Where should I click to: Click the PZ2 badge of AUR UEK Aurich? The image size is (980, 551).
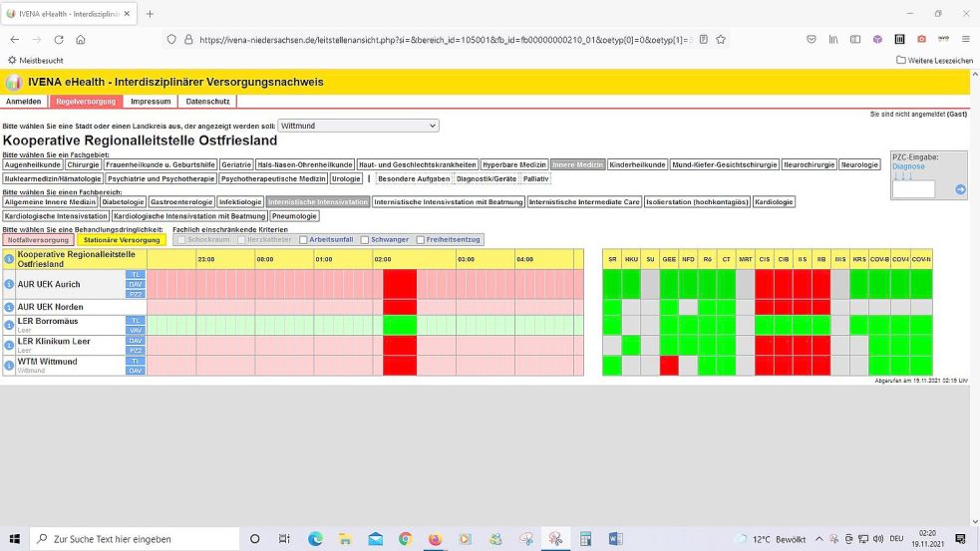point(136,294)
